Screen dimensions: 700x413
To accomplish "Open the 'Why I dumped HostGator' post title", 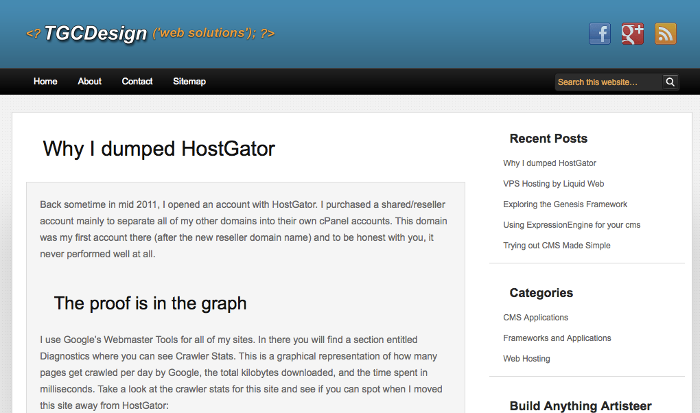I will 158,149.
